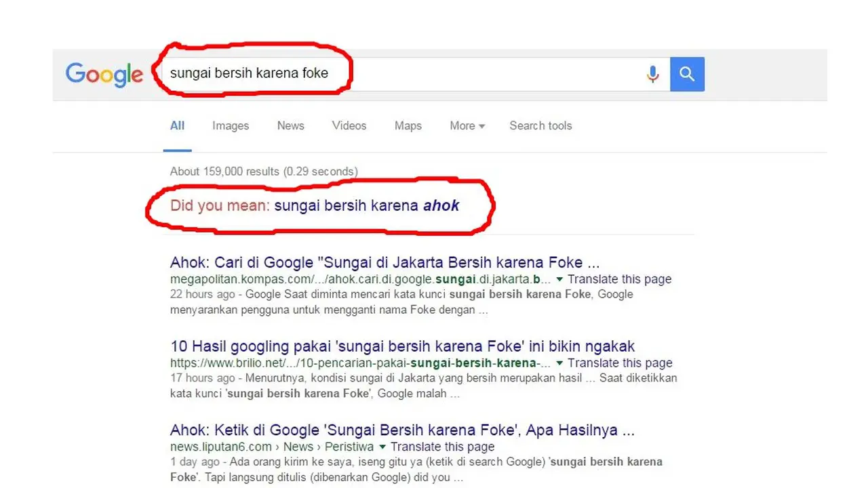Click the blue search magnifier button
Screen dimensions: 868x488
pos(687,74)
